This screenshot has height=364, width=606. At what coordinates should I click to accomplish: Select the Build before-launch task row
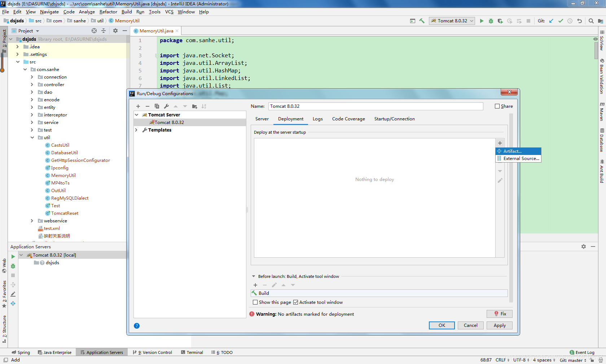click(x=379, y=293)
